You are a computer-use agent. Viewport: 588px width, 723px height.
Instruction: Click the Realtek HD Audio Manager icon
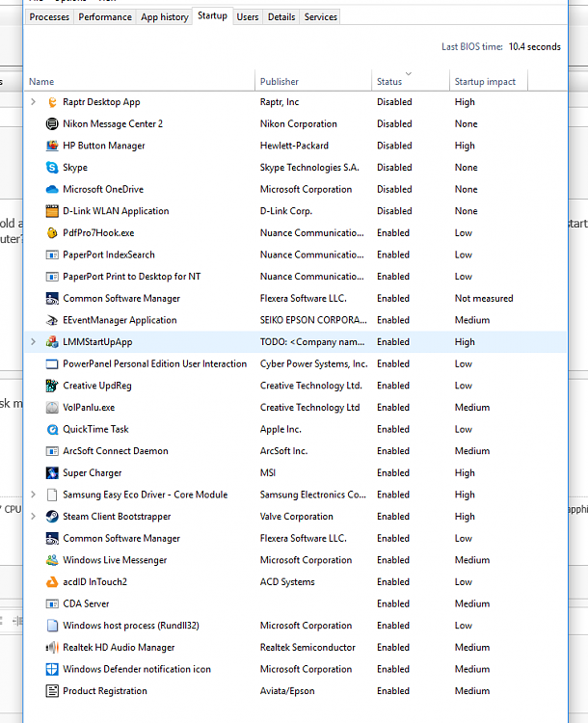pos(52,648)
